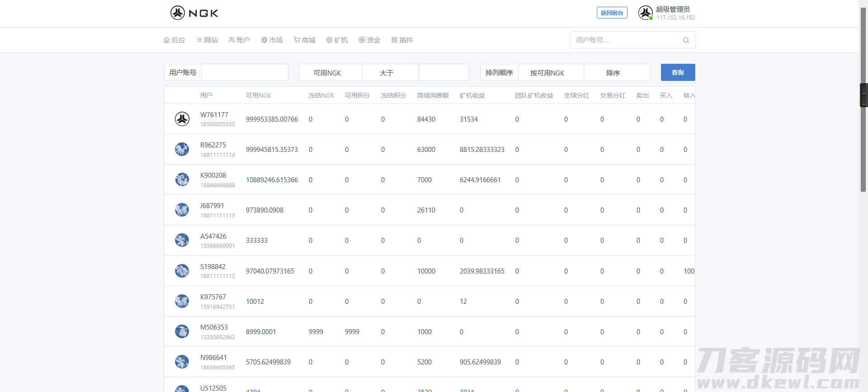Open the 降序 sort order dropdown
Image resolution: width=868 pixels, height=392 pixels.
(617, 73)
